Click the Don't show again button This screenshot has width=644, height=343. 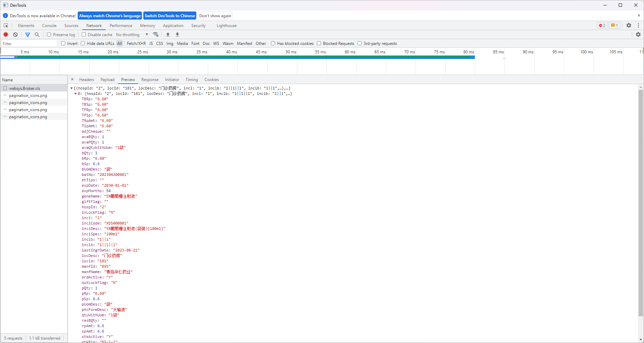215,16
